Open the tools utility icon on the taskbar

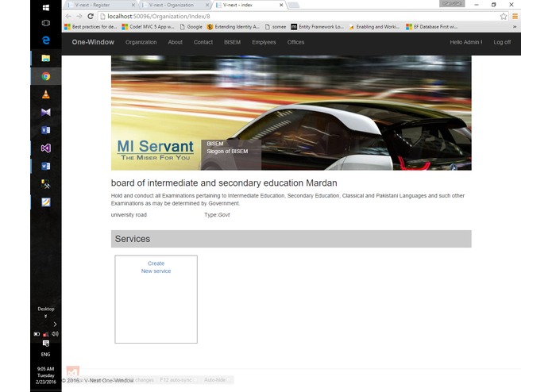pos(46,184)
